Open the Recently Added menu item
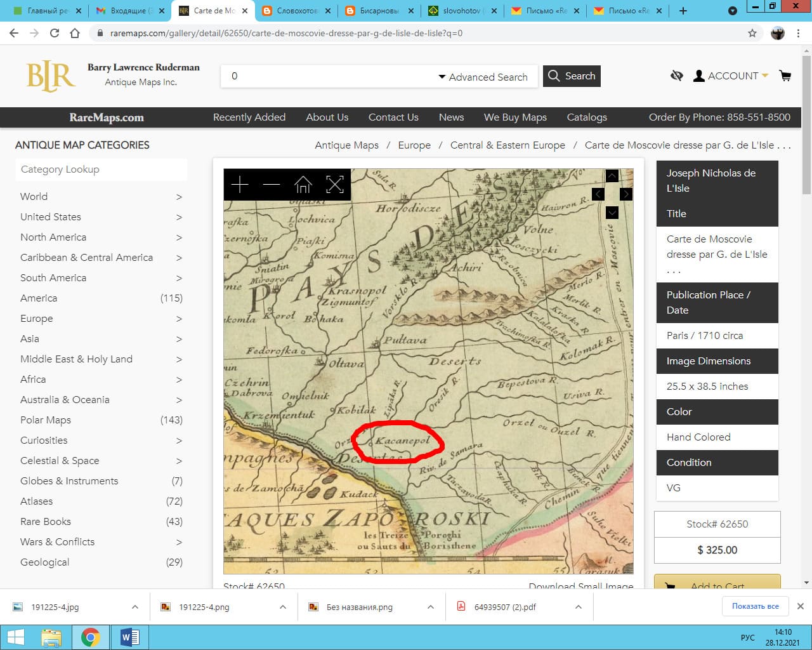Viewport: 812px width, 650px height. [249, 117]
